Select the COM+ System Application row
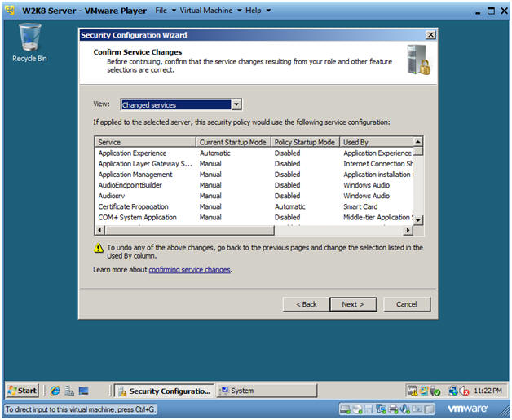Viewport: 512px width, 420px height. (254, 217)
